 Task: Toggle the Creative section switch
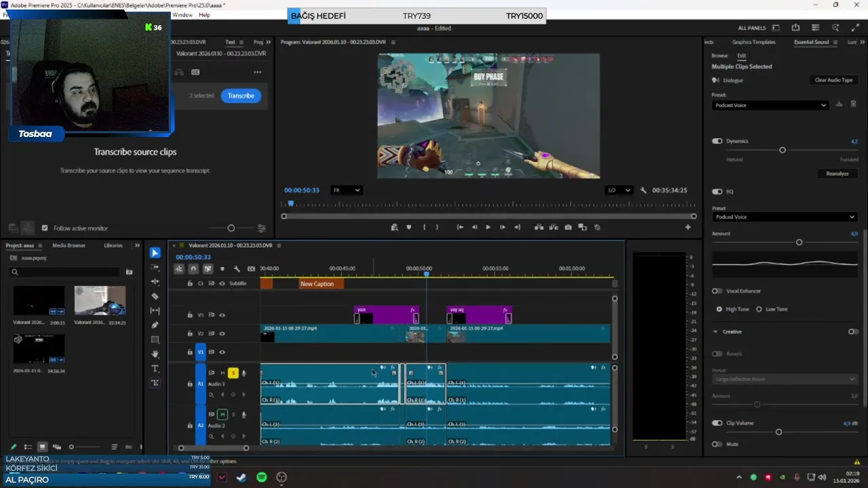point(853,331)
